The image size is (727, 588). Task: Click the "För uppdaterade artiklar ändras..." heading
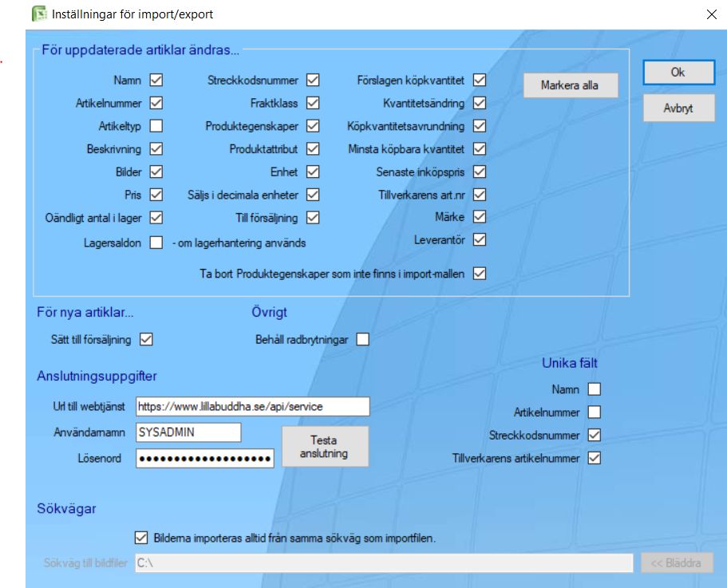[140, 50]
